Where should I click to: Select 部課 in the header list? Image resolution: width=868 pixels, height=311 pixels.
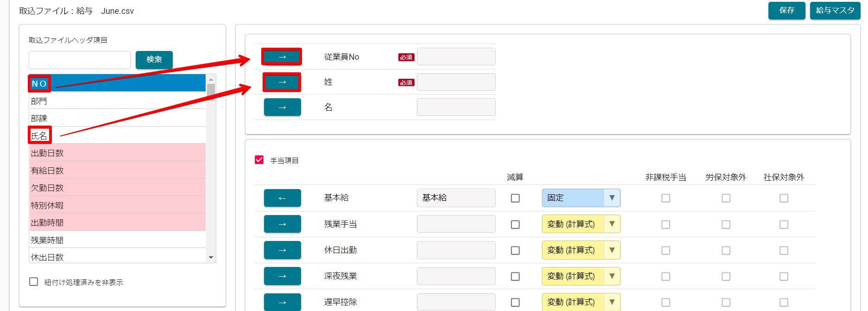pos(117,118)
